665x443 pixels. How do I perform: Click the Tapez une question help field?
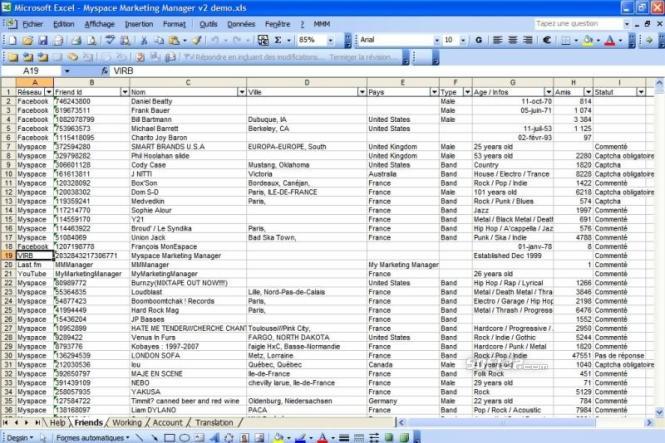578,24
